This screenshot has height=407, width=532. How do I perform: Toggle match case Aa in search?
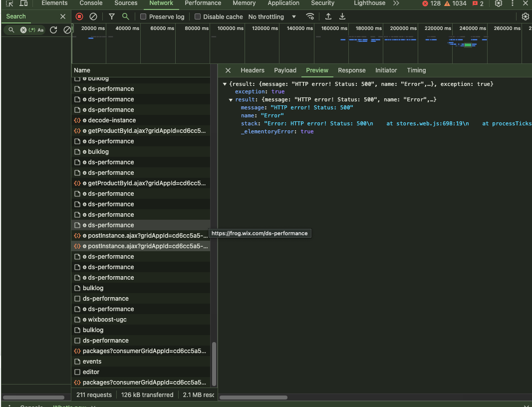click(40, 30)
